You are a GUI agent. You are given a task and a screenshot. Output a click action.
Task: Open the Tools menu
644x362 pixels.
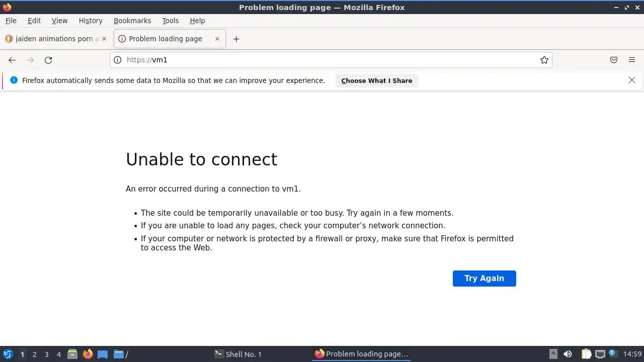pyautogui.click(x=170, y=21)
